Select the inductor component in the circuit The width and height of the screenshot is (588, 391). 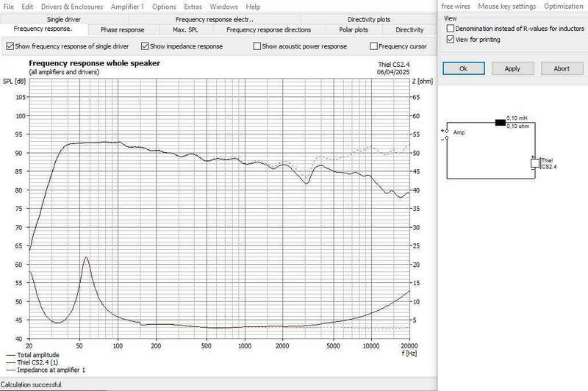[501, 122]
